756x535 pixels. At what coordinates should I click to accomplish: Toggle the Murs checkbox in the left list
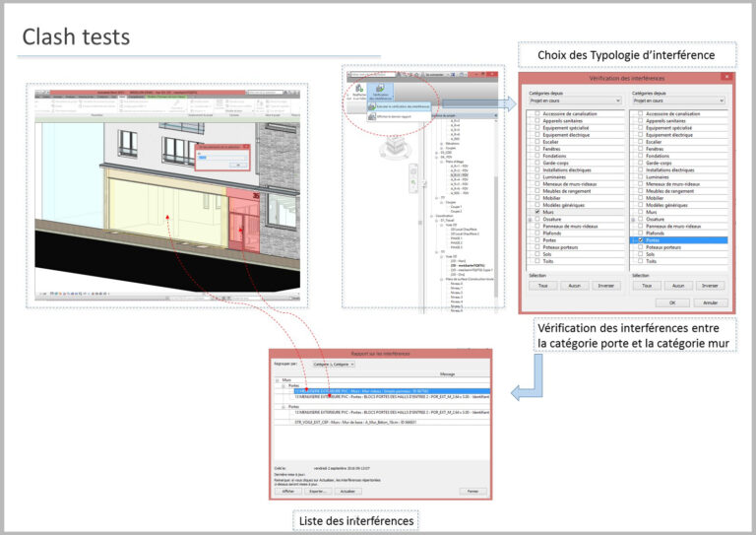pos(536,212)
